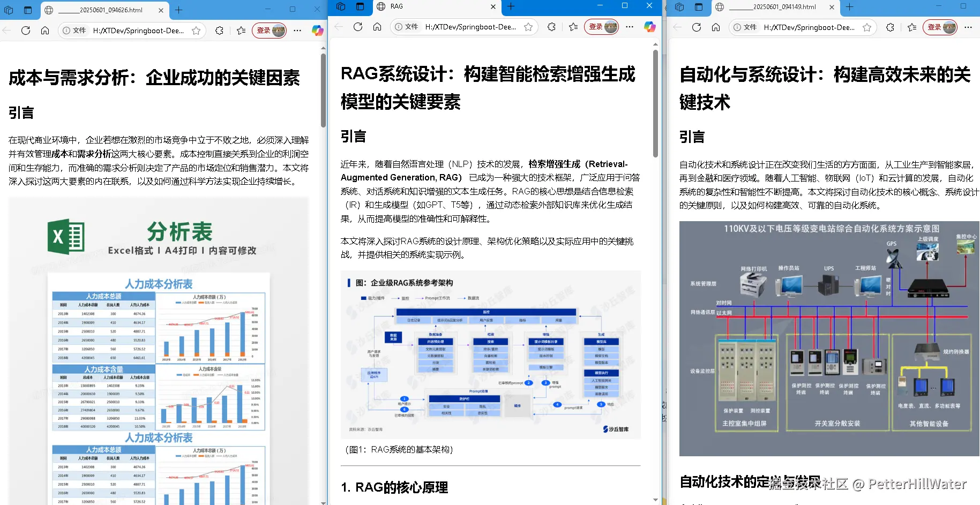The width and height of the screenshot is (980, 505).
Task: Close the 20250601_094149.html tab
Action: pos(832,7)
